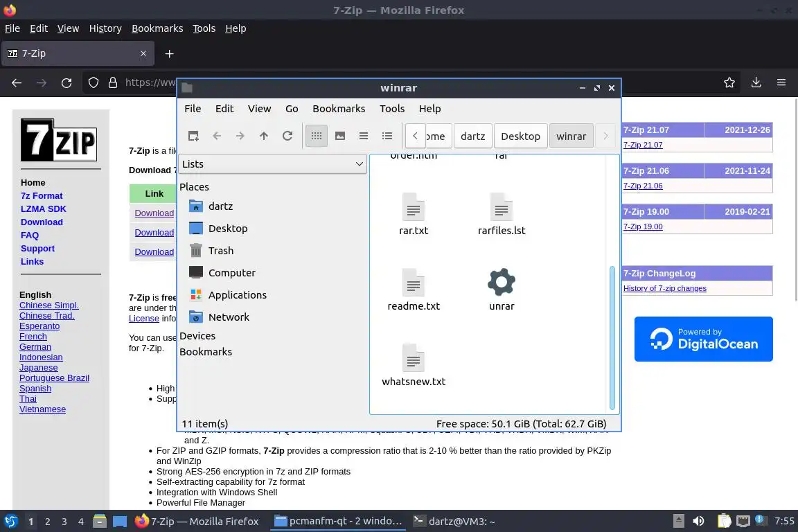Reload the 7-Zip page in Firefox
This screenshot has width=798, height=532.
(x=66, y=82)
